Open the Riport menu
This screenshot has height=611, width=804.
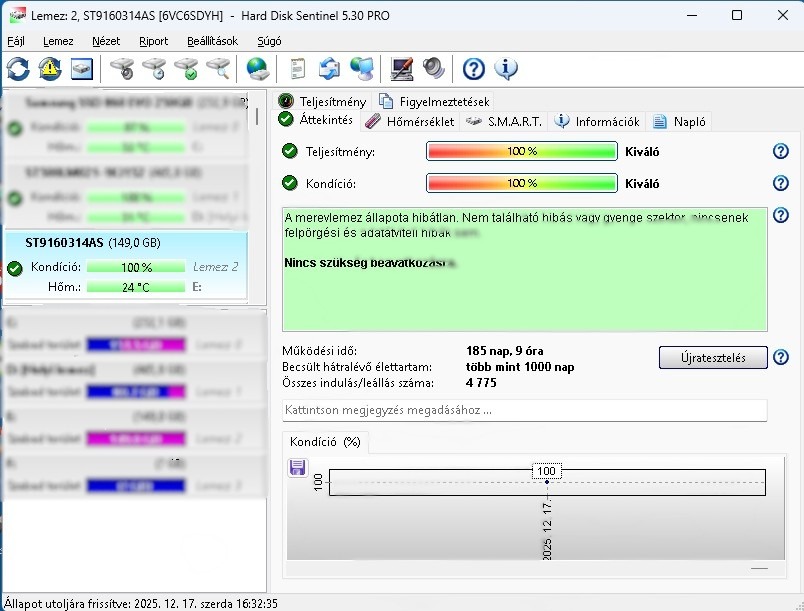153,41
